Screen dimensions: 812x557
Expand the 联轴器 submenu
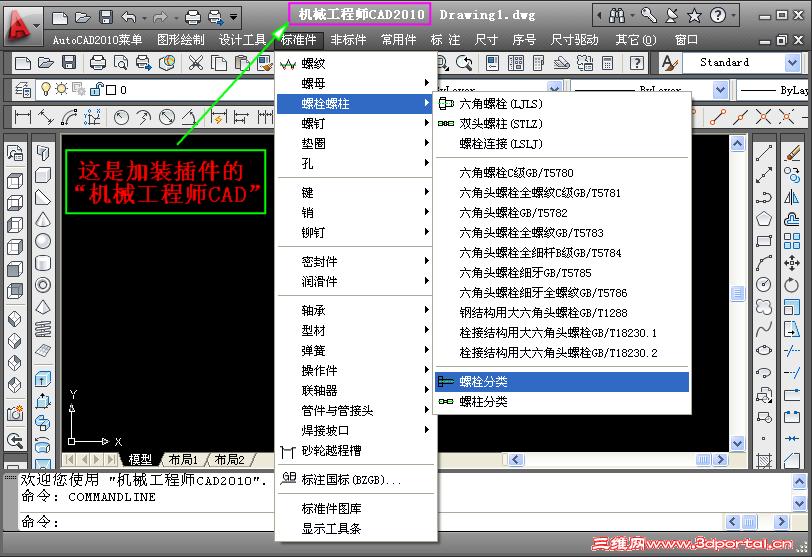355,390
